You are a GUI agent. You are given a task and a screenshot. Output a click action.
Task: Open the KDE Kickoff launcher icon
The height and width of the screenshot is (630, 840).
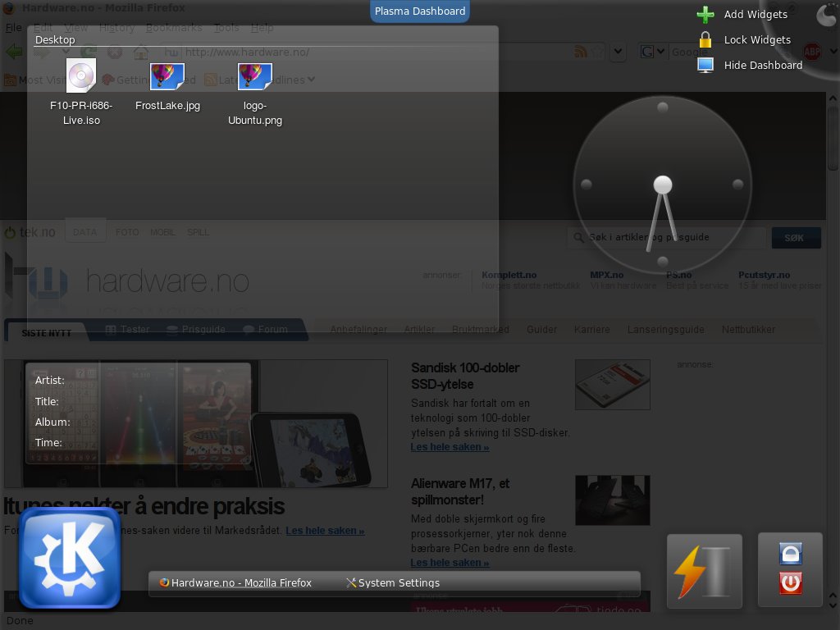pos(70,558)
